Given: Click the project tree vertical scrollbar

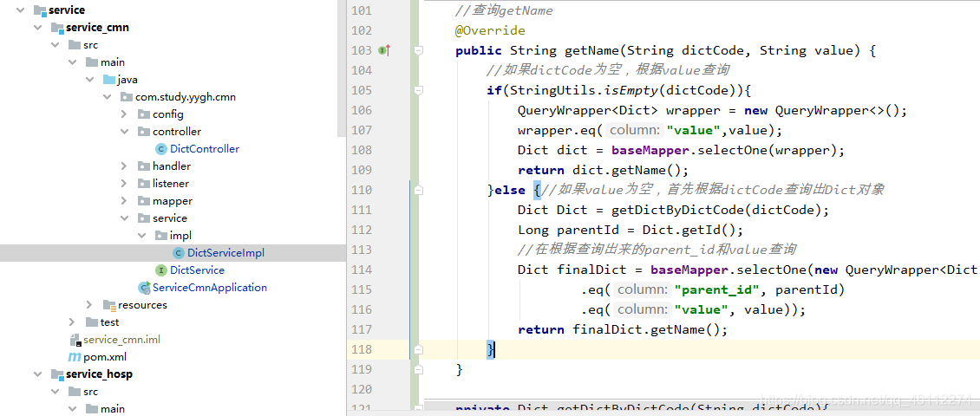Looking at the screenshot, I should tap(341, 68).
